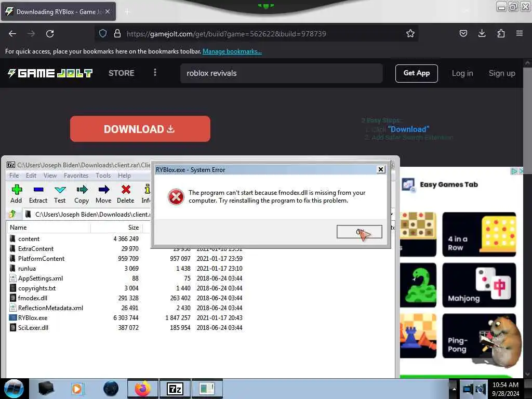Open the Tools menu in 7-Zip
Viewport: 532px width, 399px height.
point(103,176)
